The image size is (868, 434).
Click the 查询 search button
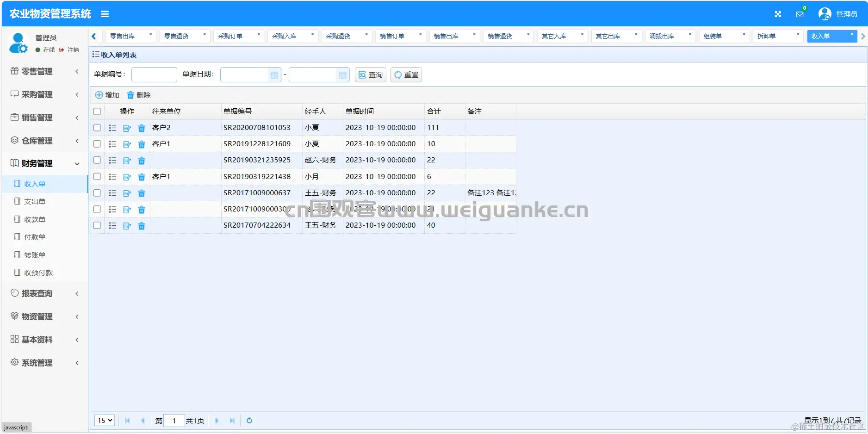(x=371, y=74)
